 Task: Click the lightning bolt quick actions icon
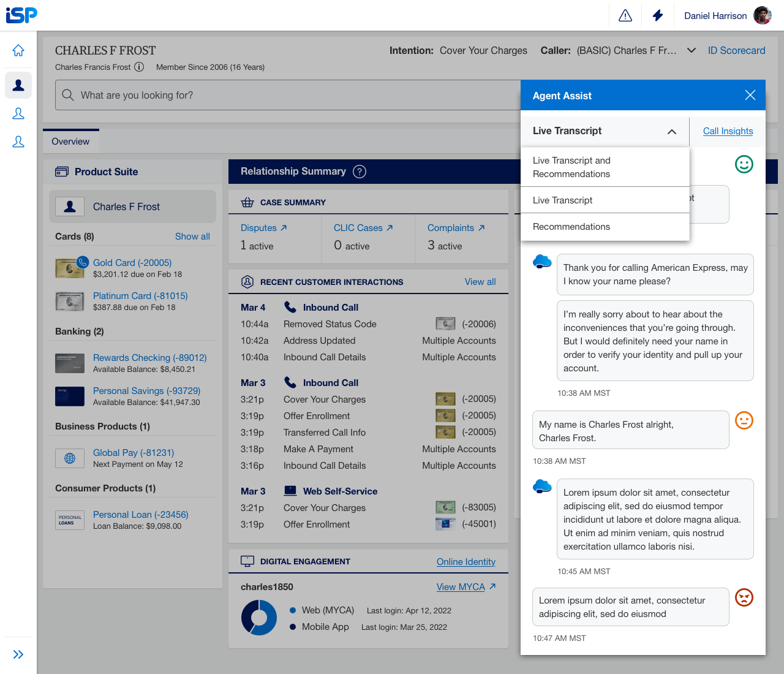(x=658, y=15)
